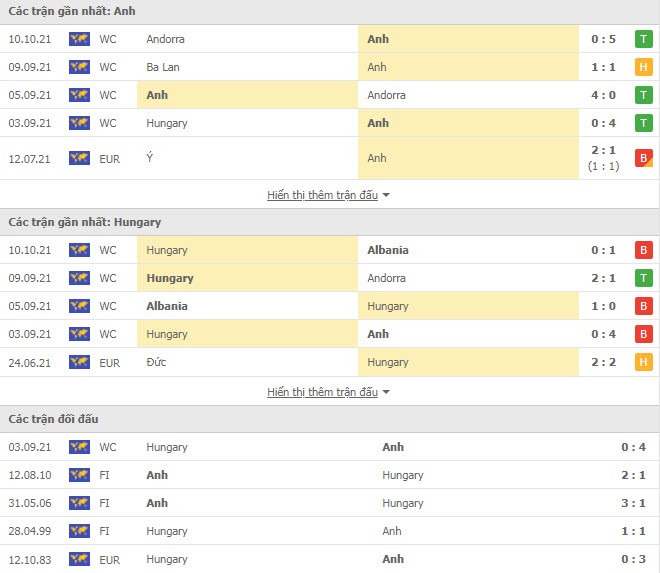Open the 28.04.99 Hungary-Anh 1:1 match
Image resolution: width=660 pixels, height=573 pixels.
(x=330, y=531)
